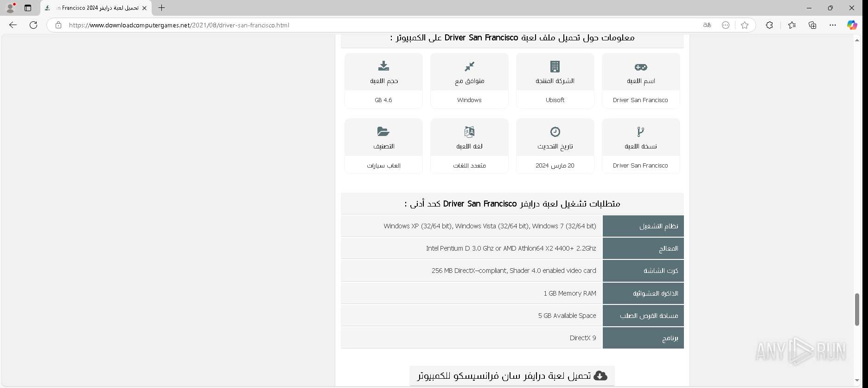Click the scrollbar down arrow

pyautogui.click(x=857, y=381)
